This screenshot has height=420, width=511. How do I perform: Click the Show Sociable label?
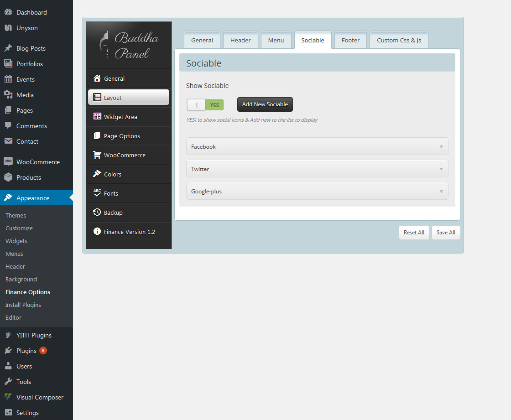207,86
